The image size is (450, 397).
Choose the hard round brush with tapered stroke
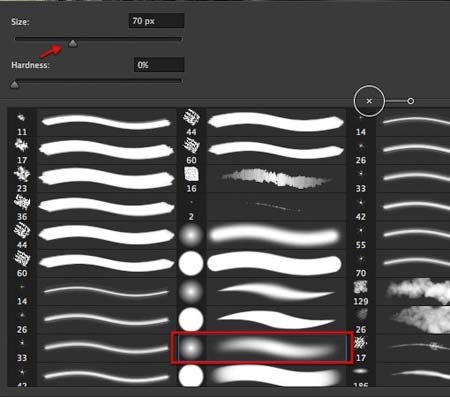[262, 319]
